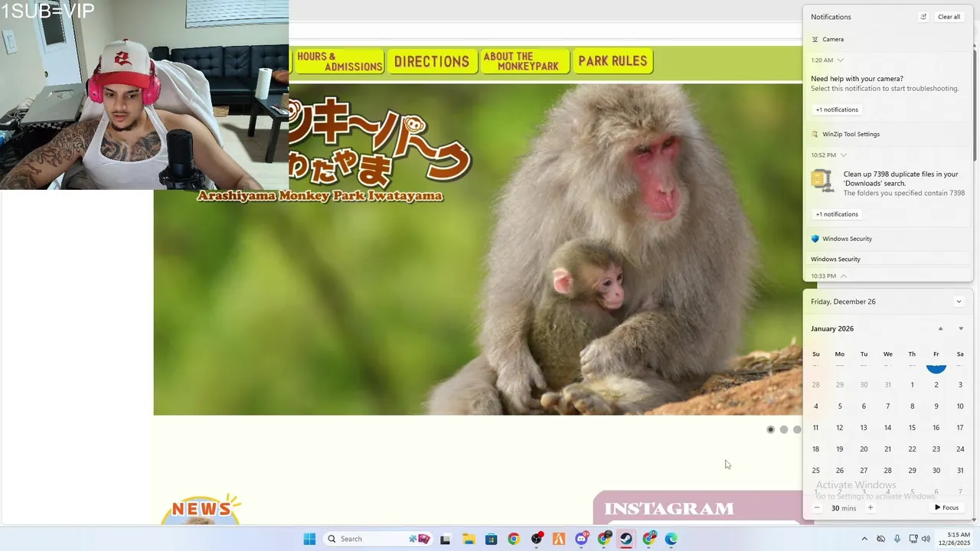Select January 5 in the calendar

pos(840,406)
